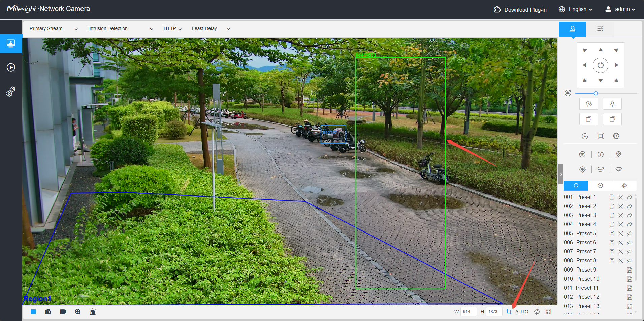The width and height of the screenshot is (644, 321).
Task: Zoom in with the single-tree button
Action: click(612, 104)
